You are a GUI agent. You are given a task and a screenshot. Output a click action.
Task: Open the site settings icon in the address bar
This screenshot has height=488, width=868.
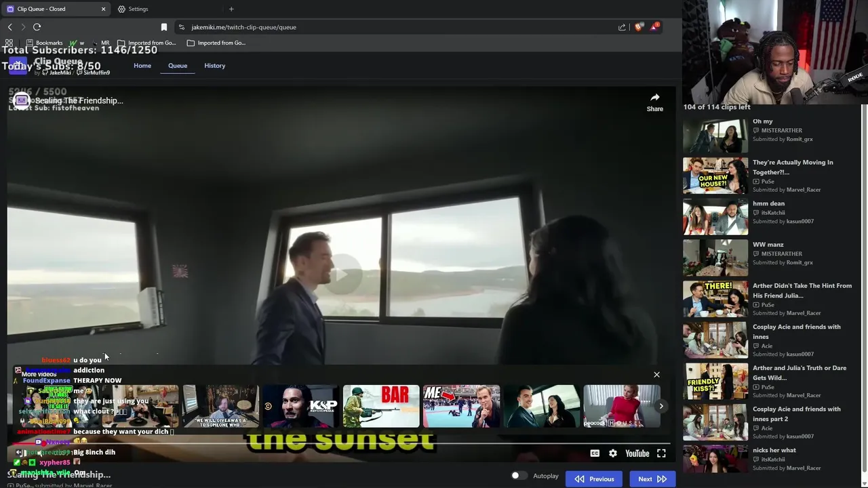point(181,27)
